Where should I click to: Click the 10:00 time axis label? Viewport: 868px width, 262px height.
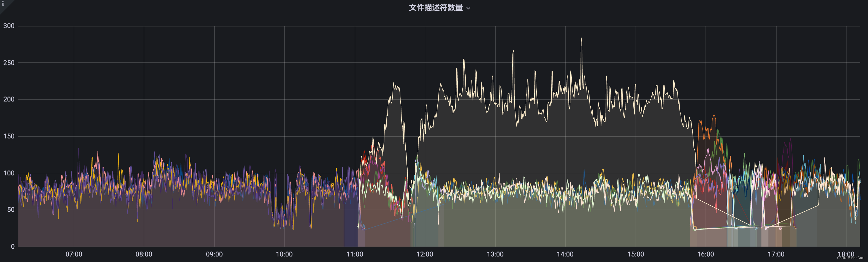[284, 254]
